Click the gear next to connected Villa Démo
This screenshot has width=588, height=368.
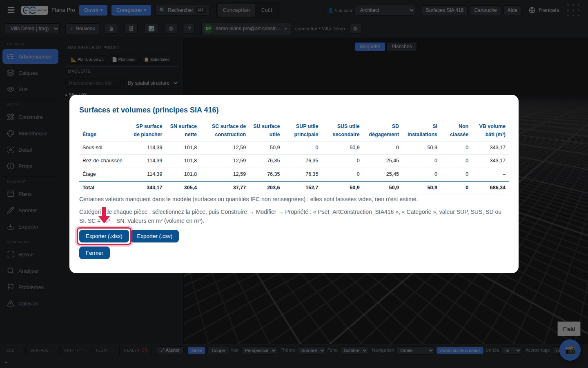pos(355,29)
